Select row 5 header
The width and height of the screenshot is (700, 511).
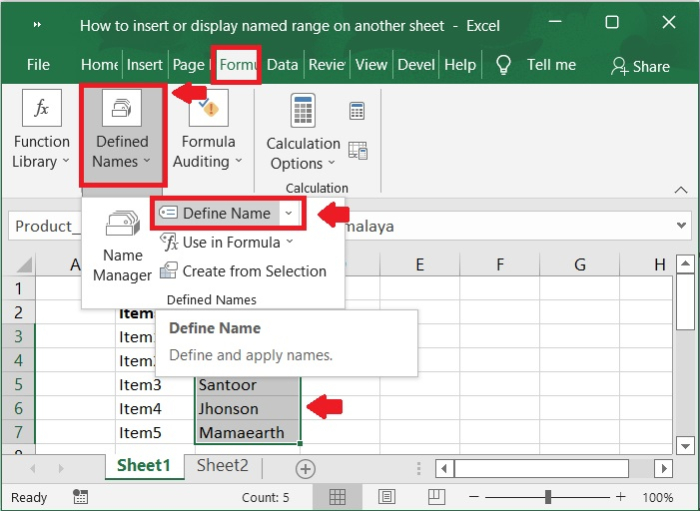pos(18,384)
